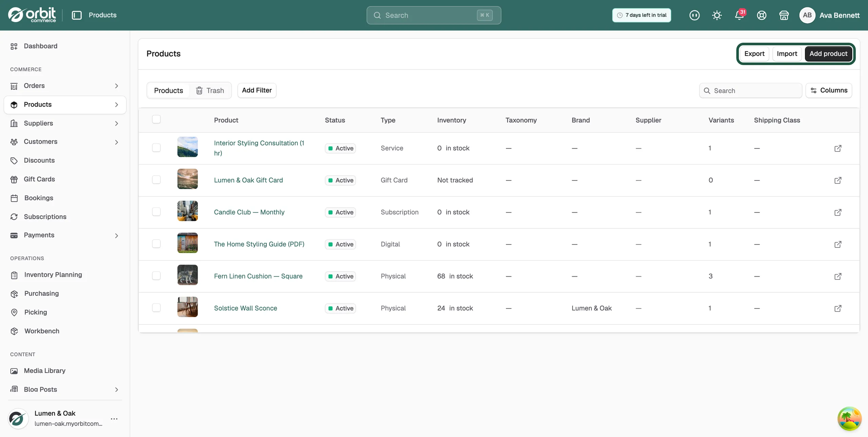Click the Inventory column header
868x437 pixels.
[x=452, y=120]
